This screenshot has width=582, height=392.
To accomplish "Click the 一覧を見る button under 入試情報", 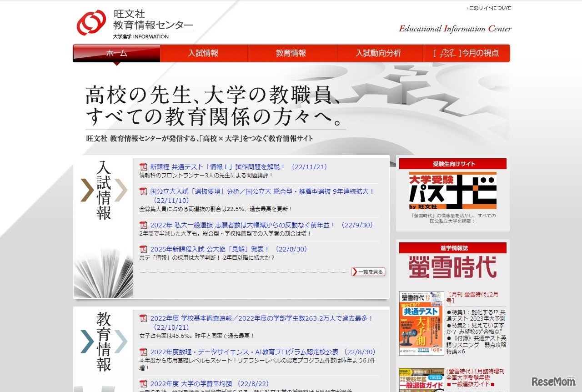I will coord(368,272).
